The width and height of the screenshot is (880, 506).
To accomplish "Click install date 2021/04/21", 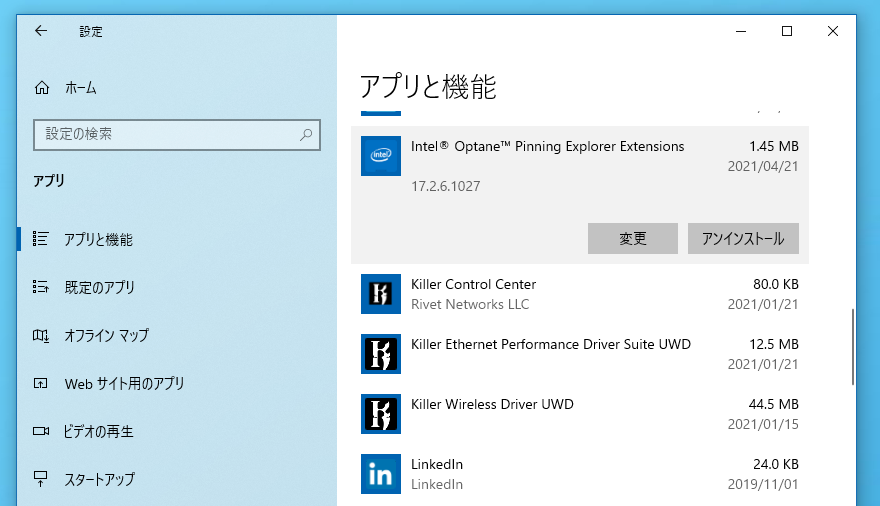I will pyautogui.click(x=763, y=167).
